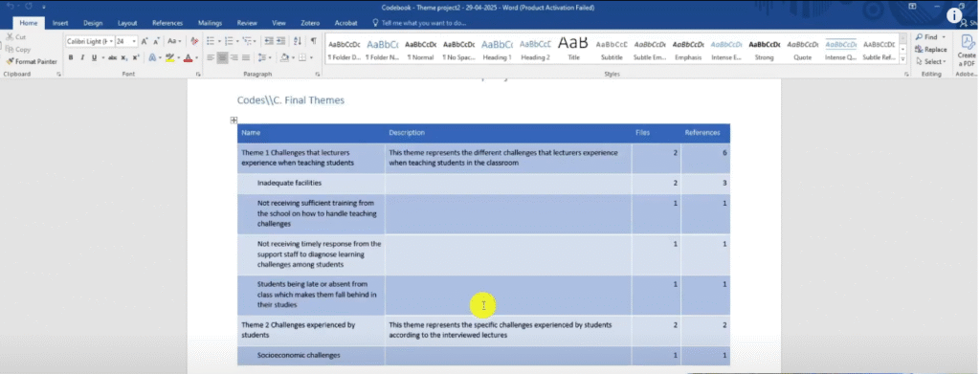The width and height of the screenshot is (980, 374).
Task: Activate the Format Painter
Action: pyautogui.click(x=32, y=62)
